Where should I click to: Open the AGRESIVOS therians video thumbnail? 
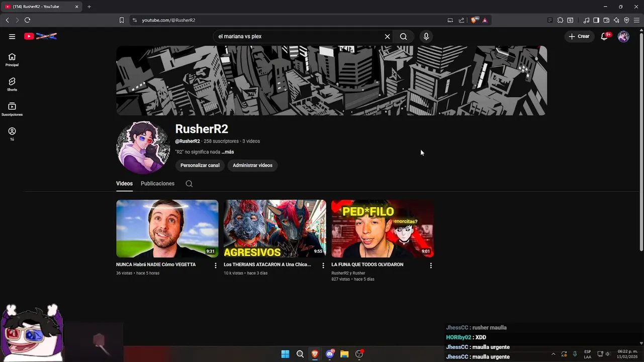tap(275, 229)
